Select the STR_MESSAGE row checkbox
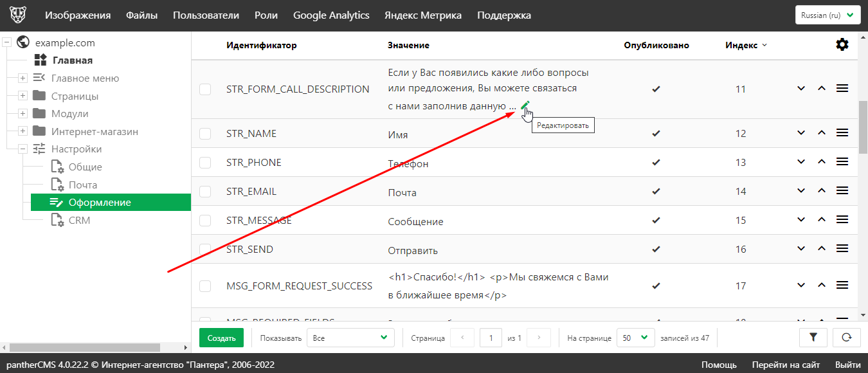Viewport: 868px width, 373px height. point(205,221)
